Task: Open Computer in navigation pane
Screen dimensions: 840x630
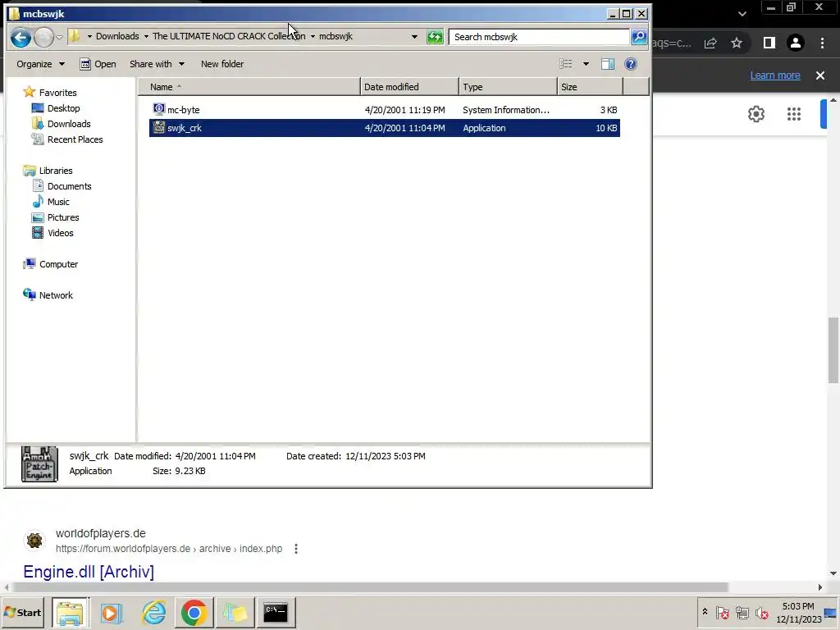Action: pos(58,264)
